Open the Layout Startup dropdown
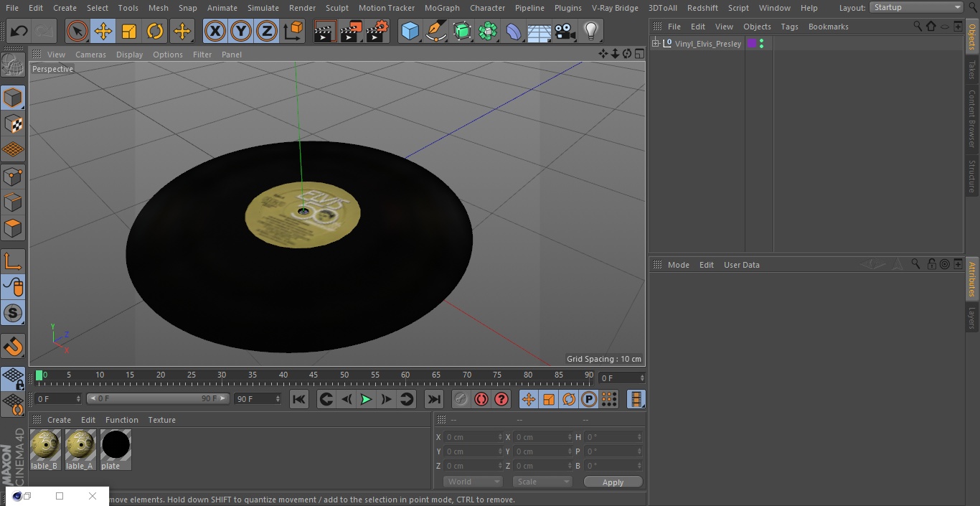The width and height of the screenshot is (980, 506). [916, 7]
